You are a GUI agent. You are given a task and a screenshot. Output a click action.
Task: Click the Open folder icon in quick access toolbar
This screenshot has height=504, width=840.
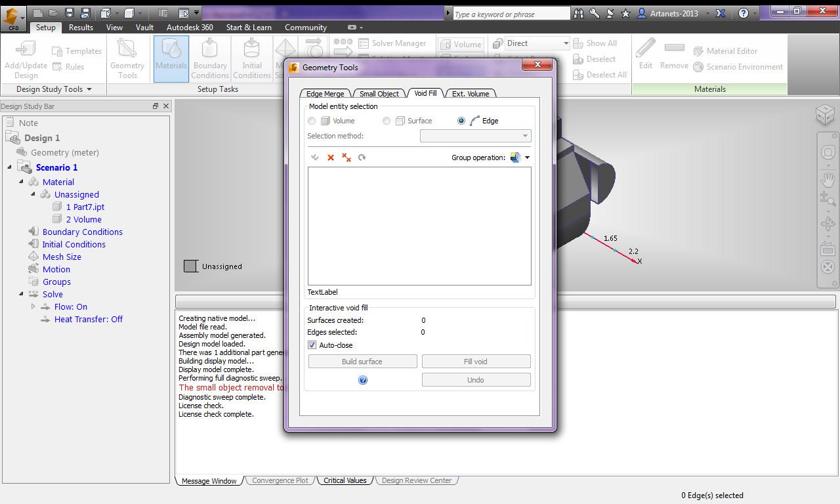coord(53,12)
